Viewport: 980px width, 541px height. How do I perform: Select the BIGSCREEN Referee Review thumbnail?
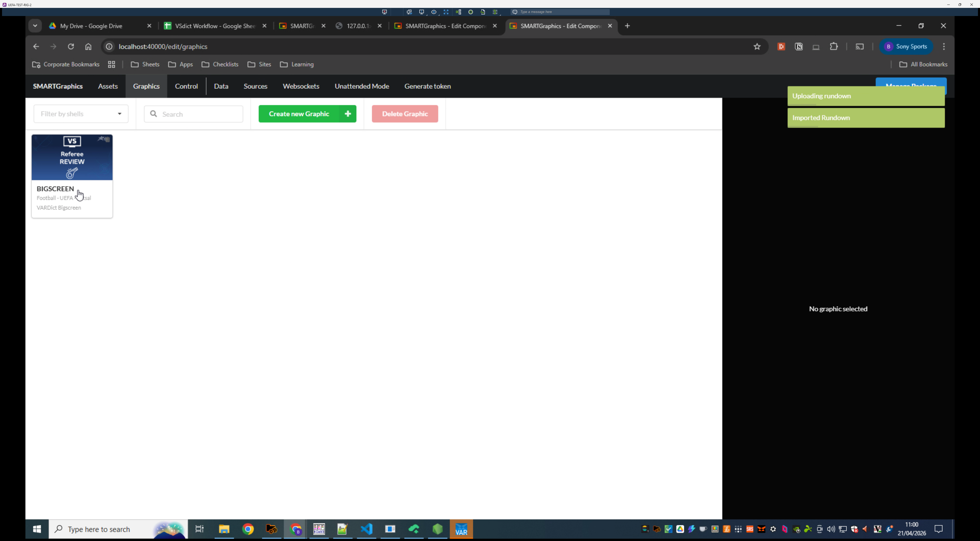click(72, 158)
